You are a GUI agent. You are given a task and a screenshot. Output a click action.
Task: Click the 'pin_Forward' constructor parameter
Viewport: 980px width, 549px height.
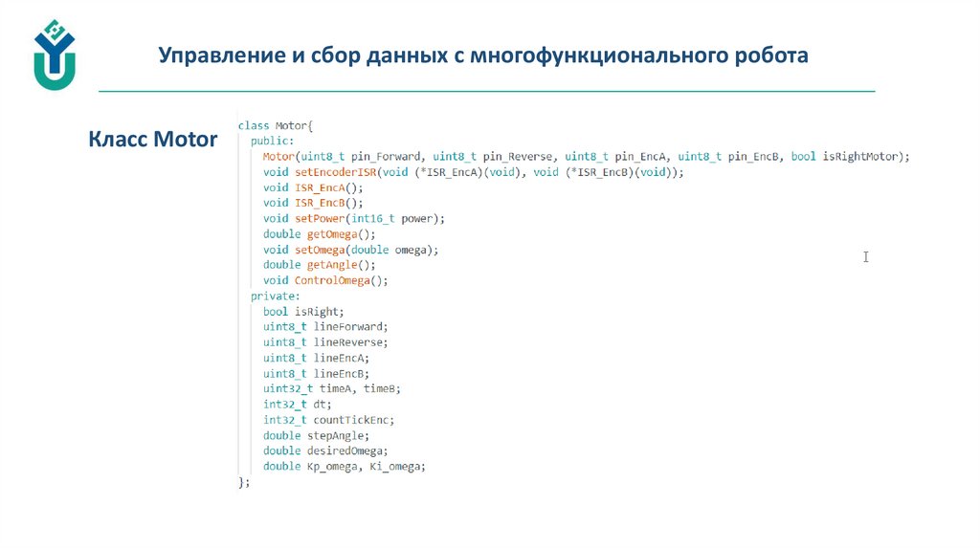(385, 157)
